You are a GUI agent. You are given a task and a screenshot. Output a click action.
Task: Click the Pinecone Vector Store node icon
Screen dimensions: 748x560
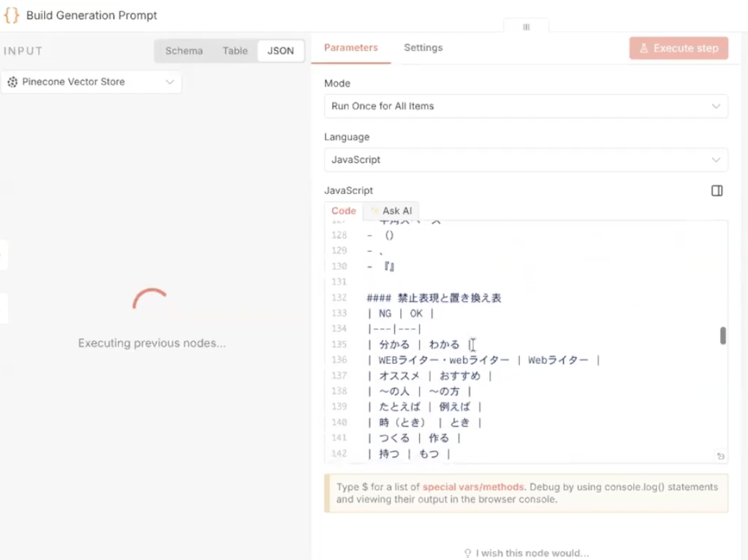[13, 82]
